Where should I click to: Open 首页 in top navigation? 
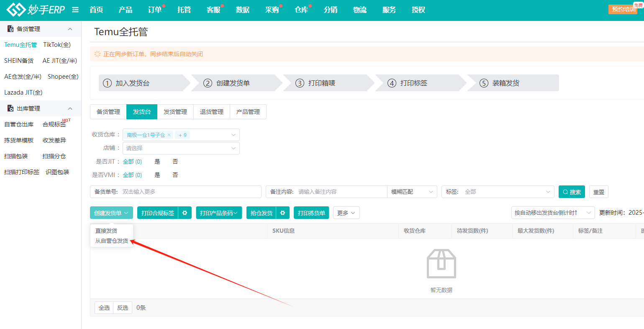96,10
